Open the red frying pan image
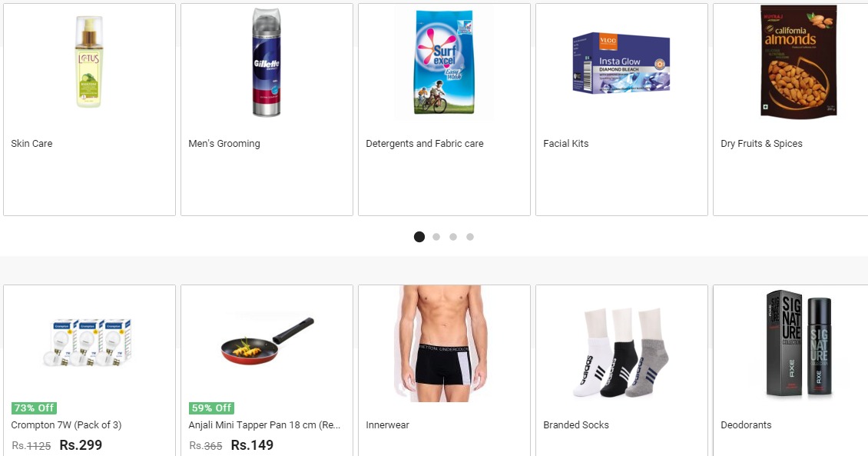 point(267,341)
